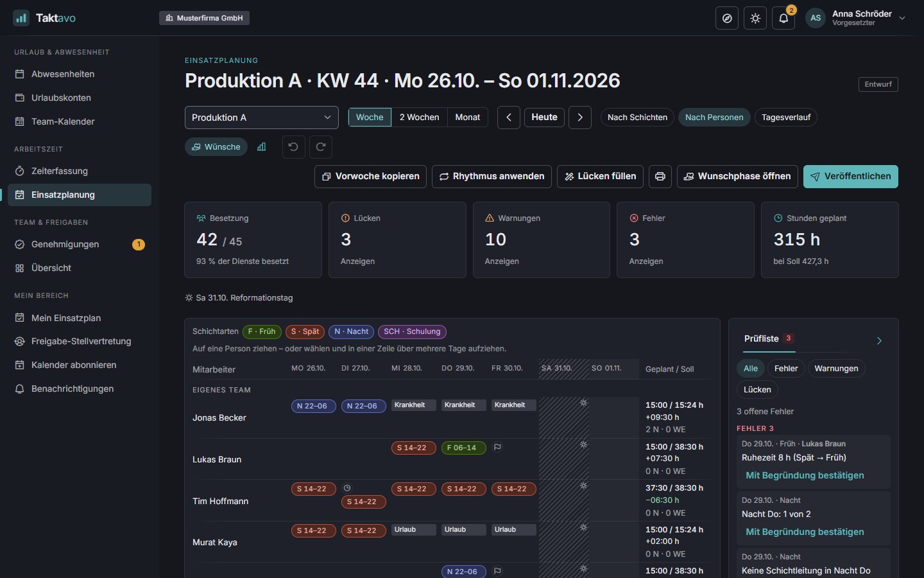924x578 pixels.
Task: Click Mit Begründung bestätigen for Ruhezeit error
Action: [805, 476]
